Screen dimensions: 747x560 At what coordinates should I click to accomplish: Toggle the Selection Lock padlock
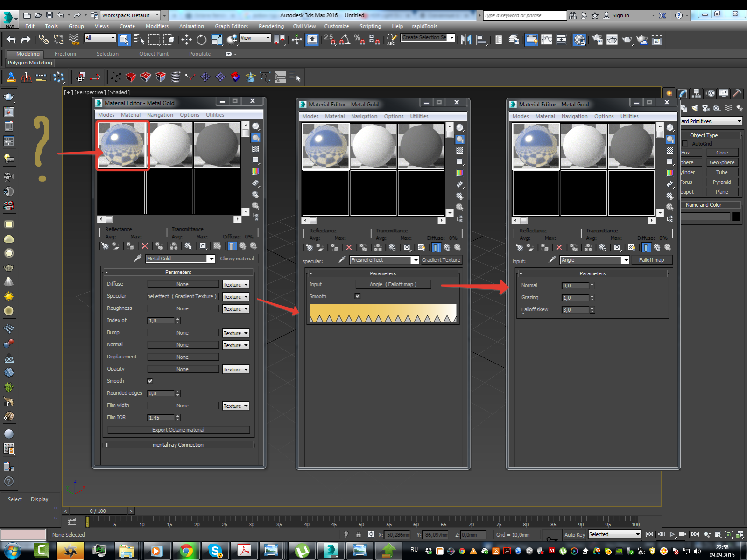tap(359, 534)
